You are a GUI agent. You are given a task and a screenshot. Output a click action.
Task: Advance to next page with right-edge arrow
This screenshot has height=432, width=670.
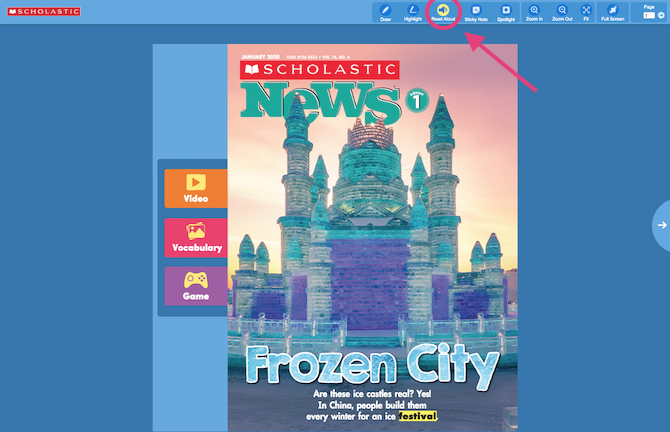click(661, 225)
